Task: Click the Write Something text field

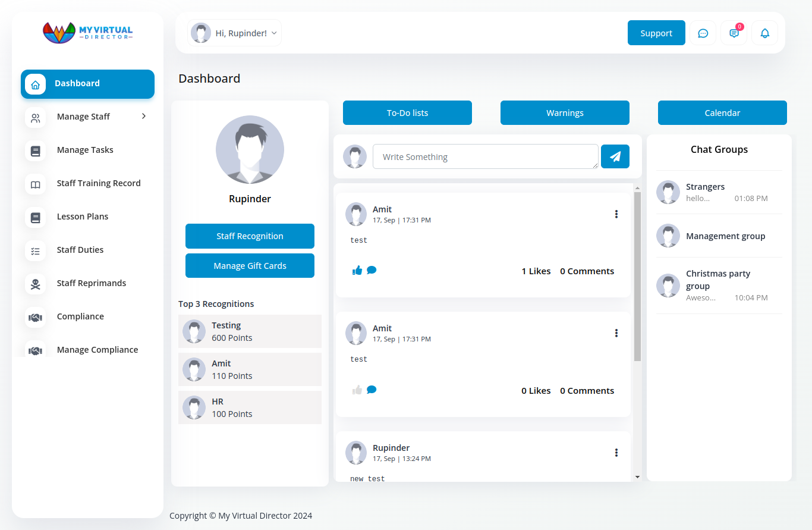Action: 484,156
